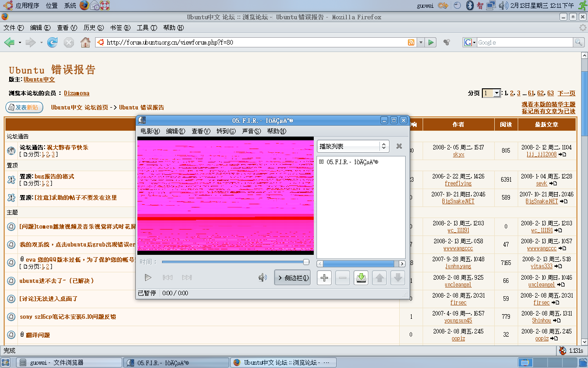Save the playlist with green arrow icon
This screenshot has height=368, width=588.
(361, 278)
